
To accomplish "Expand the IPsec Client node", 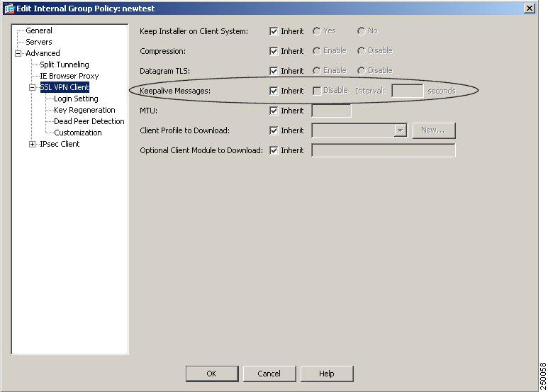I will tap(32, 145).
